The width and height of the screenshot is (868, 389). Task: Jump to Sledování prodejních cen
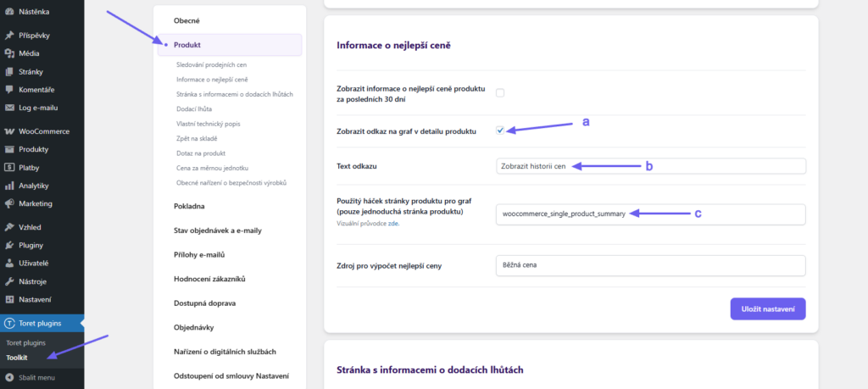pos(211,64)
